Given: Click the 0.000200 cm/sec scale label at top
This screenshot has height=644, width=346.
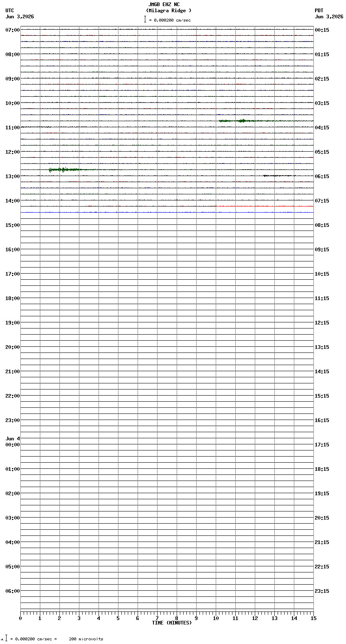Looking at the screenshot, I should tap(170, 20).
